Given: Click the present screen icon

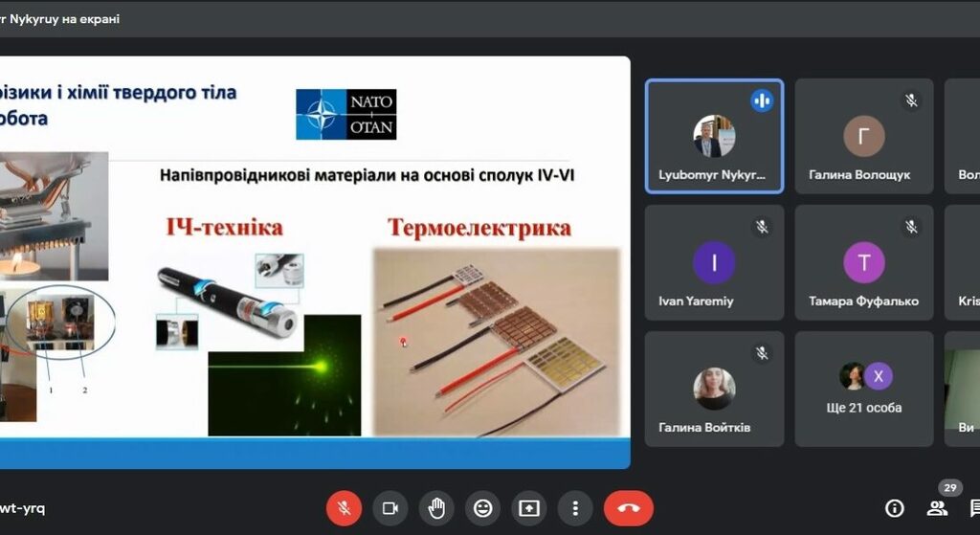Looking at the screenshot, I should pos(528,508).
